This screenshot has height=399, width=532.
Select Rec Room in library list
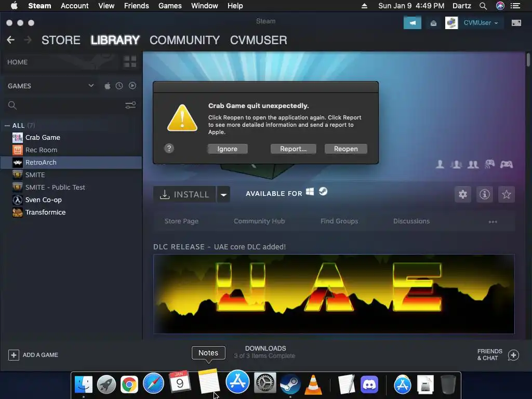pos(71,150)
